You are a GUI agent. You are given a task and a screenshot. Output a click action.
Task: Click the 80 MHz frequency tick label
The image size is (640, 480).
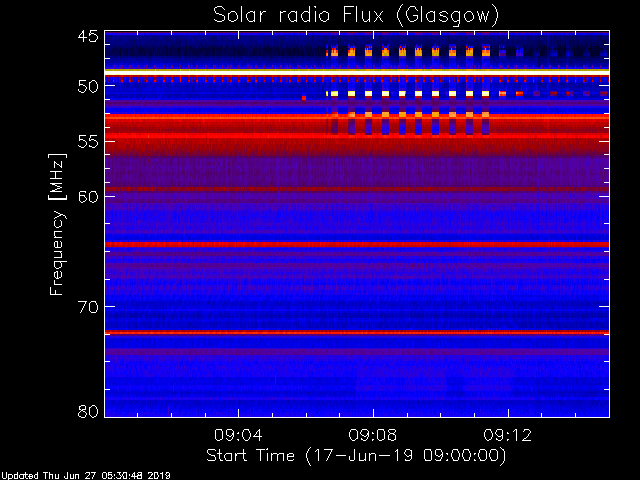(87, 411)
